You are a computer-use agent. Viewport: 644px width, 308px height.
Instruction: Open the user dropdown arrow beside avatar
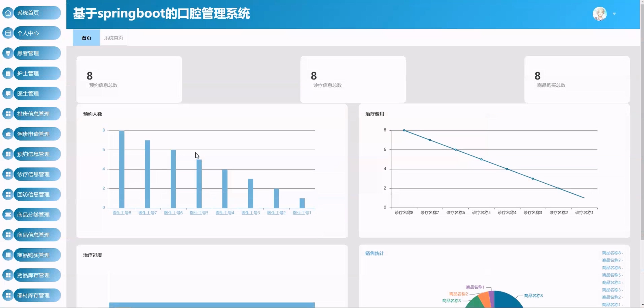[614, 14]
